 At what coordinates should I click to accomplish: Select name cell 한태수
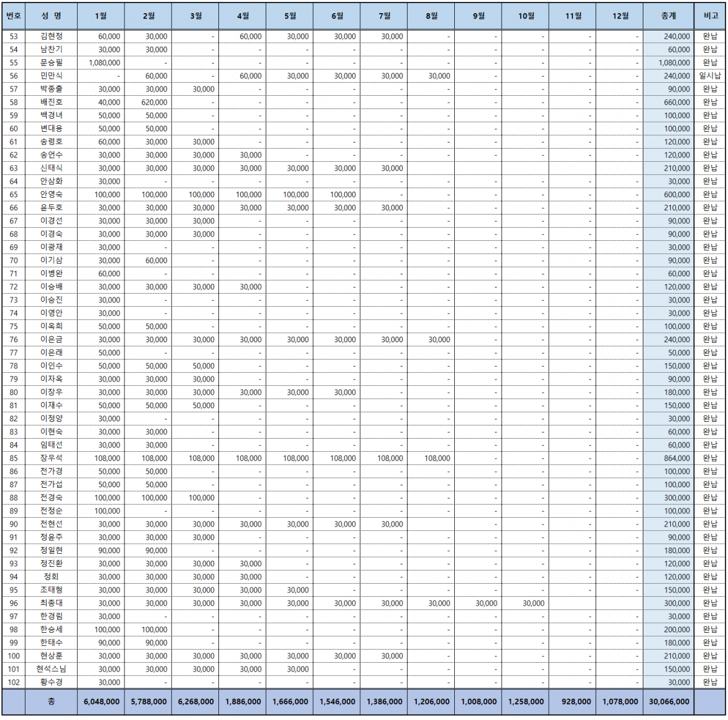pos(51,642)
